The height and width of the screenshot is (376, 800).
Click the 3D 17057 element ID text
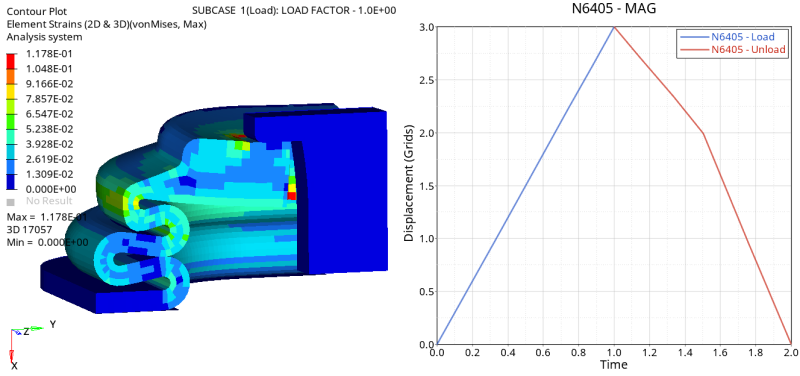point(29,230)
